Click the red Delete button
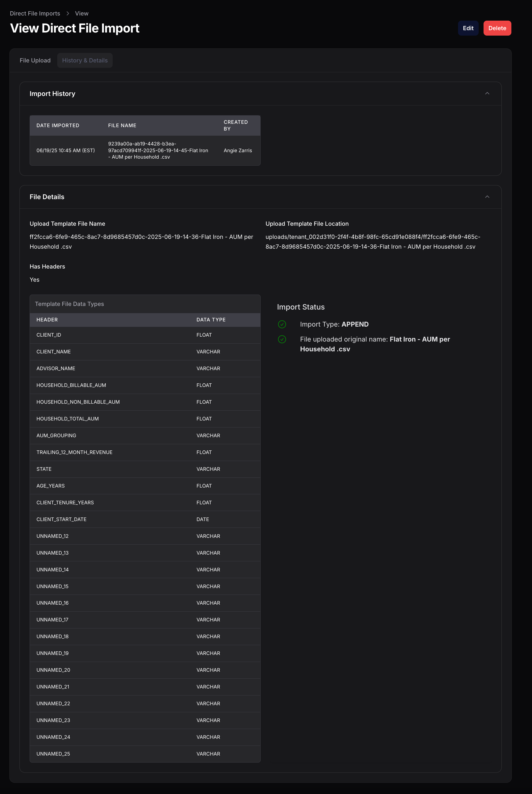The image size is (532, 794). (x=497, y=28)
